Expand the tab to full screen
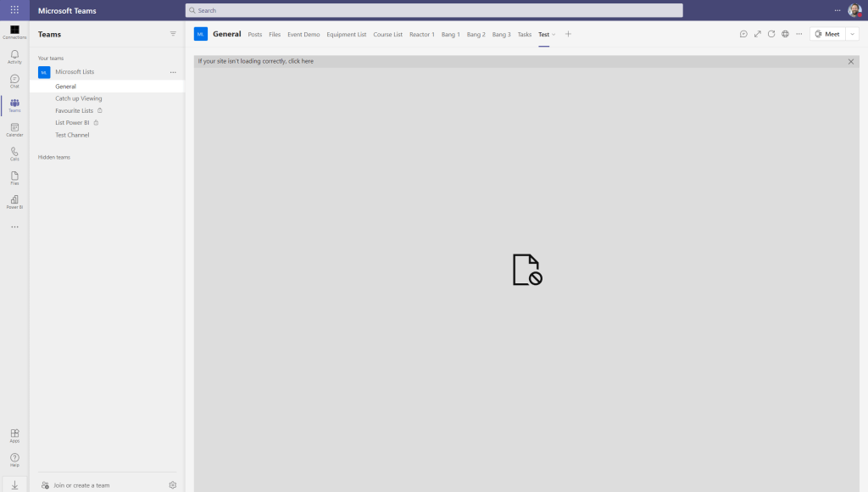This screenshot has height=492, width=868. point(757,34)
